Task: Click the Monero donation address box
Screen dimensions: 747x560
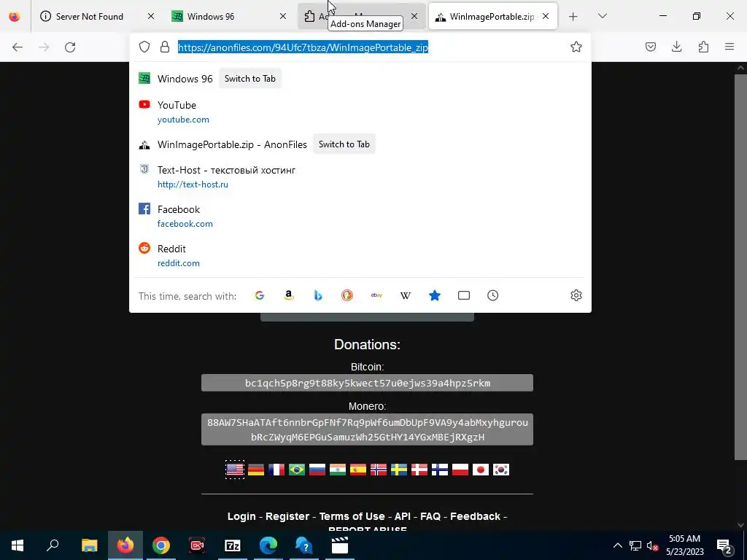Action: (x=368, y=429)
